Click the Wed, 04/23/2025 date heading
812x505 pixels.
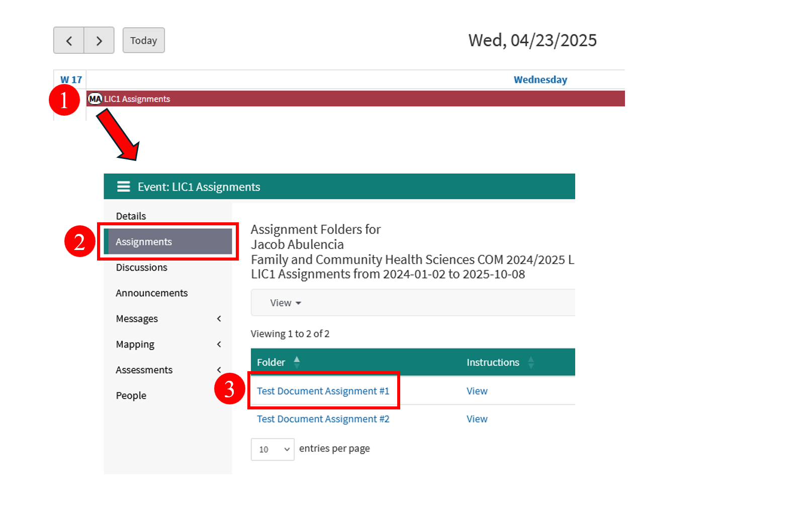point(532,40)
